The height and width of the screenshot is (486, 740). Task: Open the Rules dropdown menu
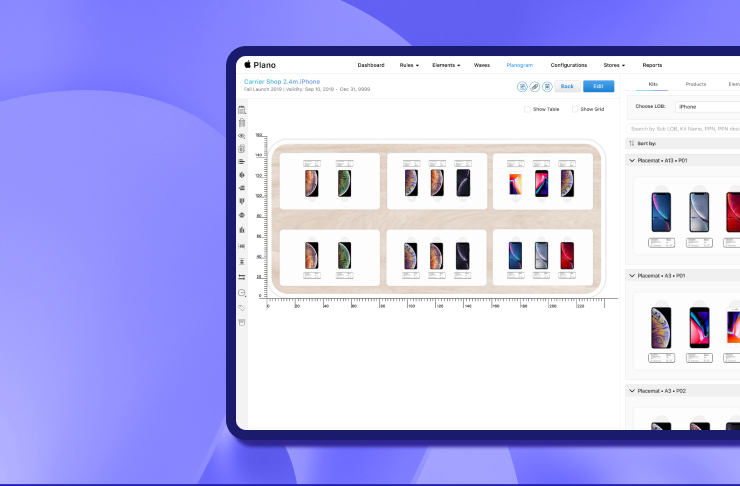coord(409,65)
